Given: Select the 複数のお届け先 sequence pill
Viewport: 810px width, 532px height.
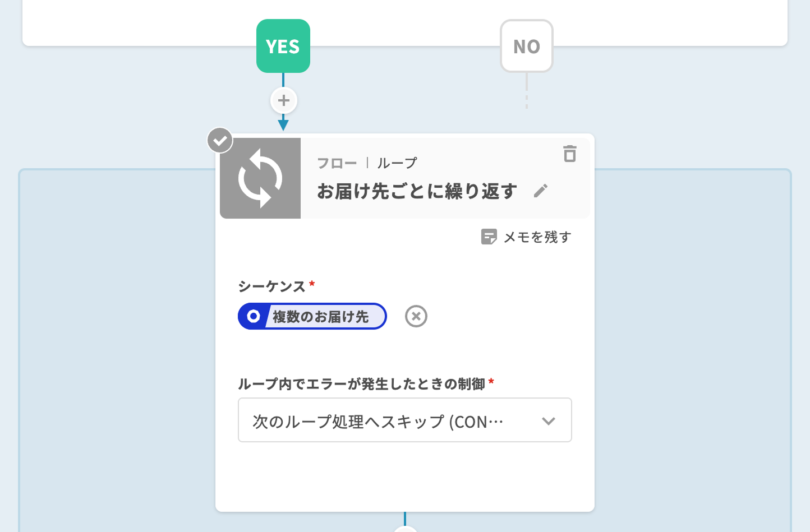Looking at the screenshot, I should (320, 317).
